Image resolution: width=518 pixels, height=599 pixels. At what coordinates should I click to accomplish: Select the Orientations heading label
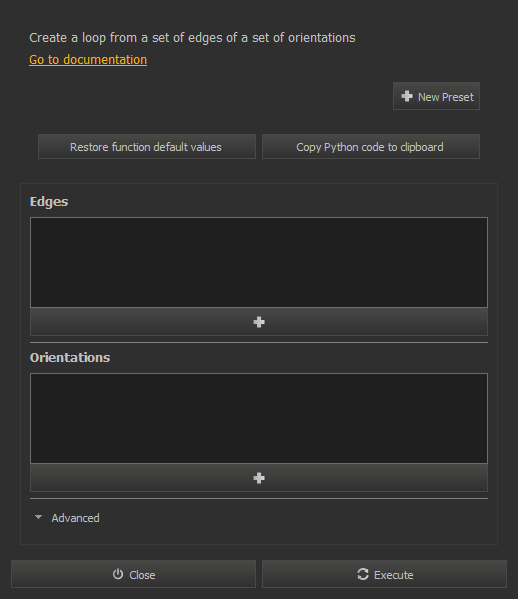pos(70,358)
